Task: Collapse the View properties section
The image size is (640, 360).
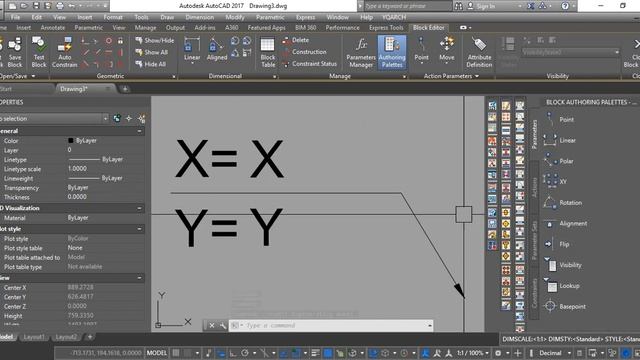Action: point(140,278)
